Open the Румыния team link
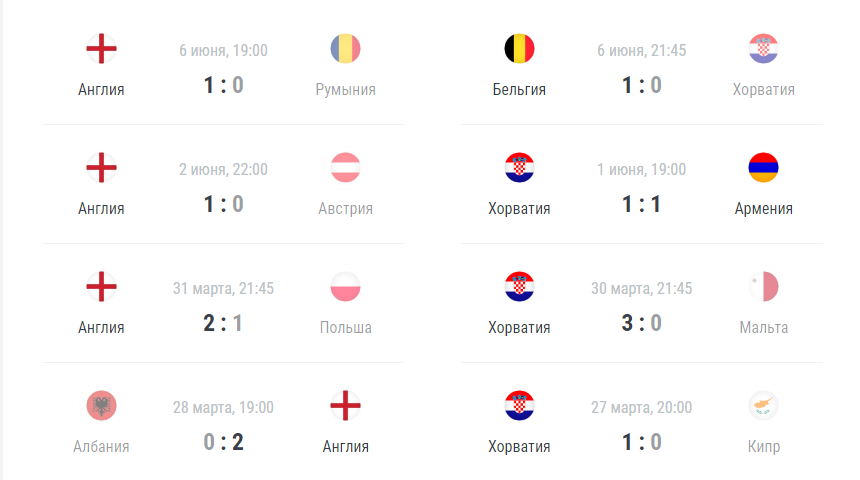This screenshot has height=480, width=860. 346,89
